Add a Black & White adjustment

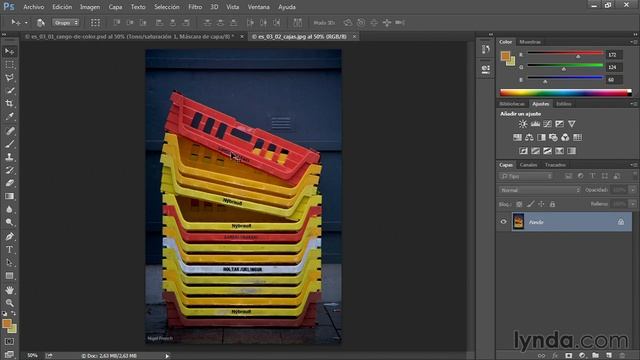tap(541, 138)
